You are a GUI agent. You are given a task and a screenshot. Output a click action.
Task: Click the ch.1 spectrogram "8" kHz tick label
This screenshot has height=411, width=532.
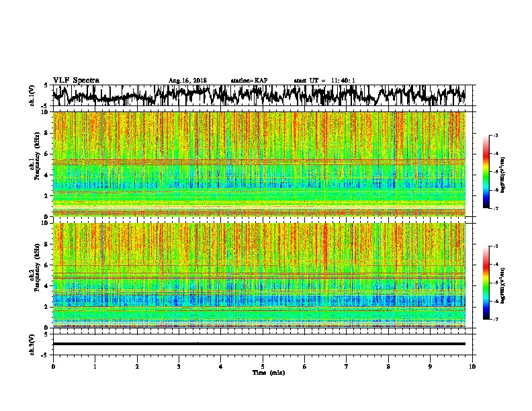pos(47,133)
